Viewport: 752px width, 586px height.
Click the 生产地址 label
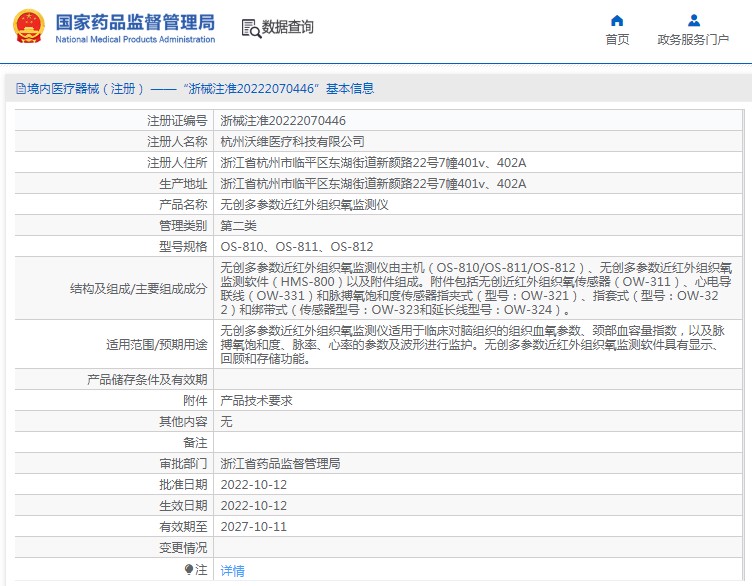click(183, 184)
